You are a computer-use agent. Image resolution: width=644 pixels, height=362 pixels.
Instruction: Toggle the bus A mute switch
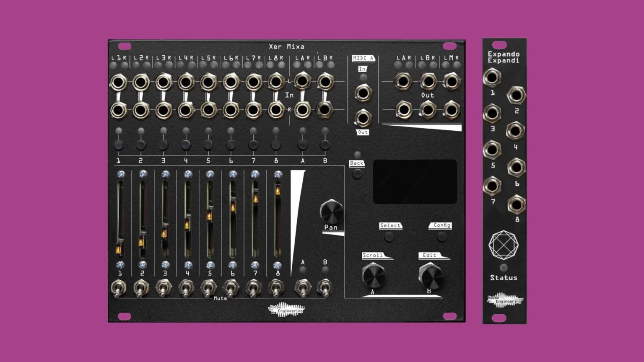(x=303, y=288)
